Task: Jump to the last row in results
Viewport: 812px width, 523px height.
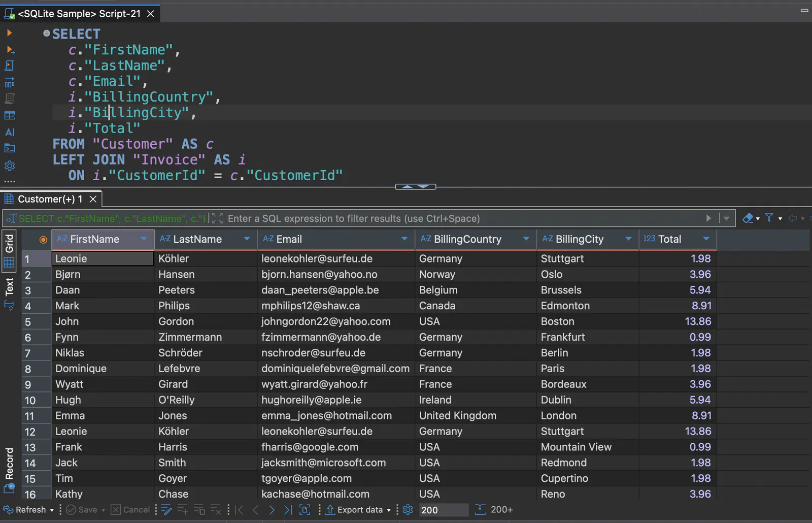Action: pyautogui.click(x=288, y=510)
